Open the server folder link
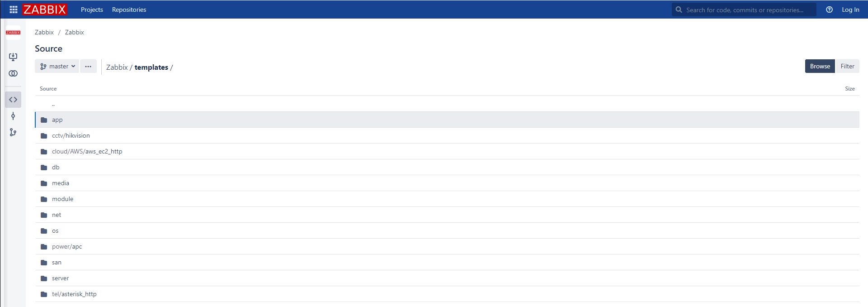Viewport: 868px width, 307px height. pyautogui.click(x=61, y=278)
